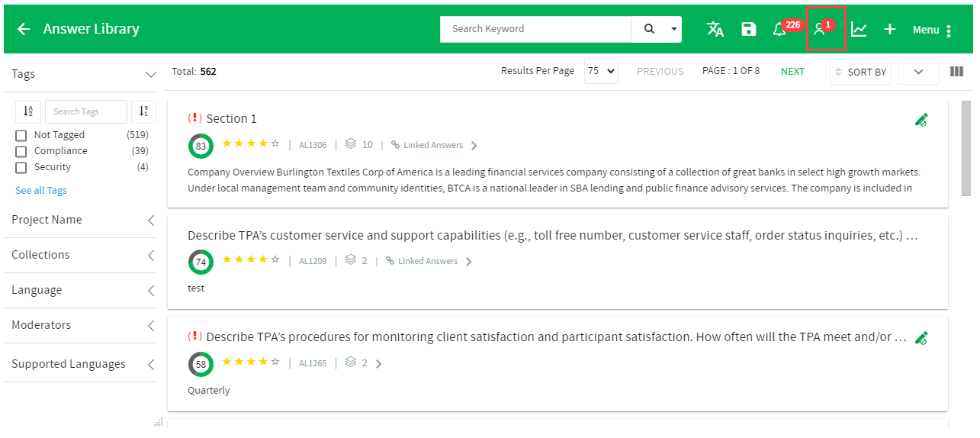This screenshot has width=980, height=438.
Task: Check the Not Tagged checkbox
Action: tap(21, 135)
